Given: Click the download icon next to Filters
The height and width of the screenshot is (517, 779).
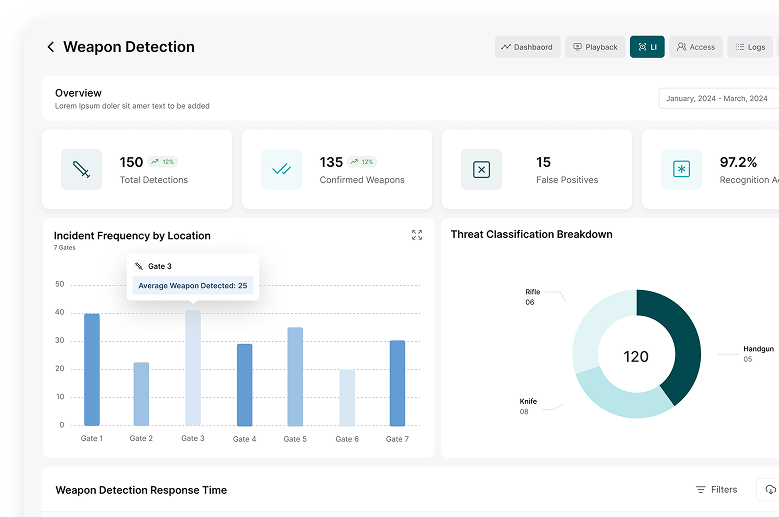Looking at the screenshot, I should click(769, 490).
